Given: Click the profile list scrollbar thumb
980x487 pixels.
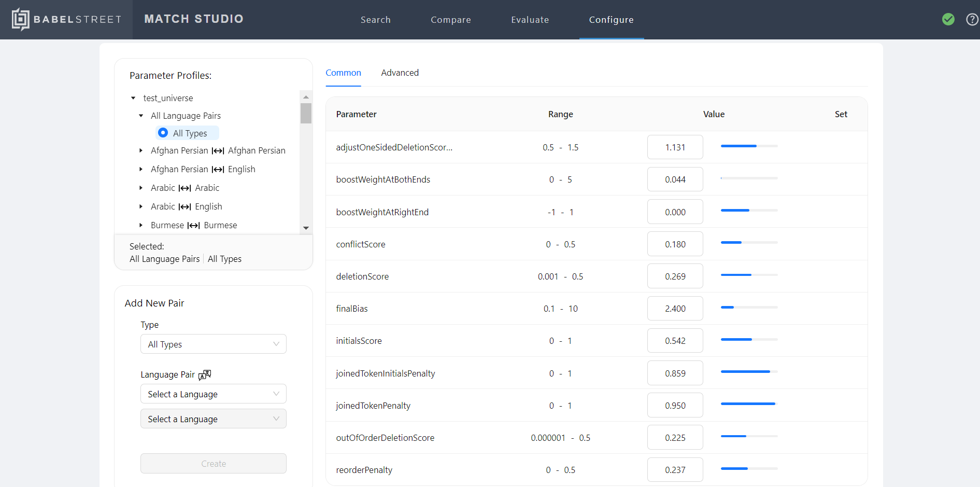Looking at the screenshot, I should tap(306, 113).
